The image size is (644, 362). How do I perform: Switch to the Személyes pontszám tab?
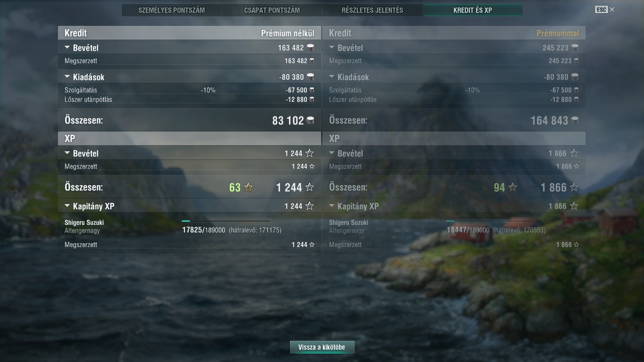tap(172, 10)
